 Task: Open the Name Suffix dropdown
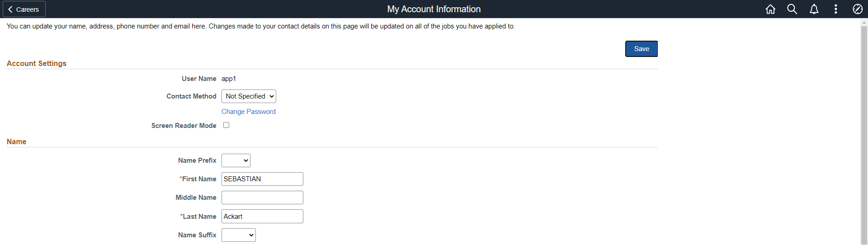click(239, 235)
